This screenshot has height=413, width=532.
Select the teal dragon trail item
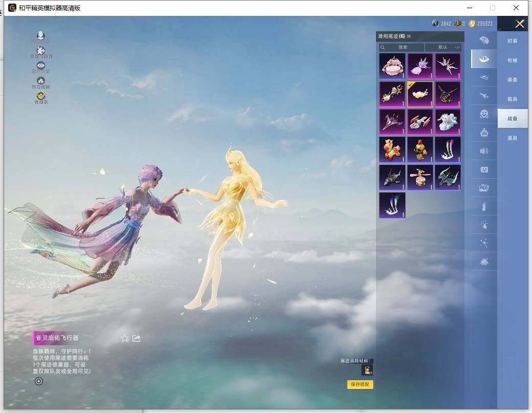pyautogui.click(x=448, y=178)
